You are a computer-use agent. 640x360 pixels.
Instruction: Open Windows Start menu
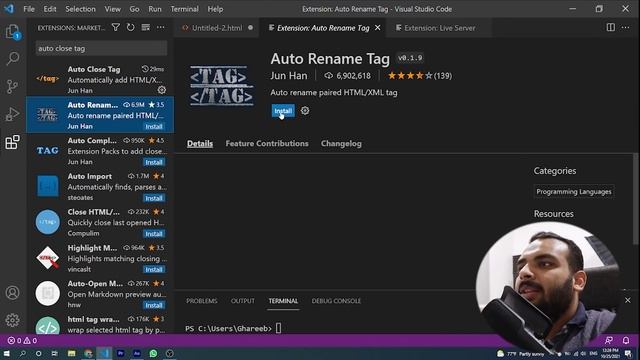pos(7,353)
